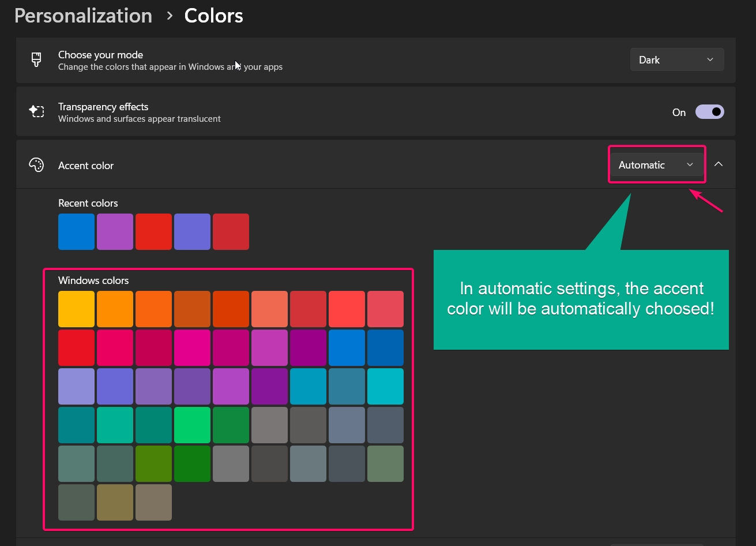Screen dimensions: 756x546
Task: Choose the third swatch in first Windows colors row
Action: click(x=153, y=309)
